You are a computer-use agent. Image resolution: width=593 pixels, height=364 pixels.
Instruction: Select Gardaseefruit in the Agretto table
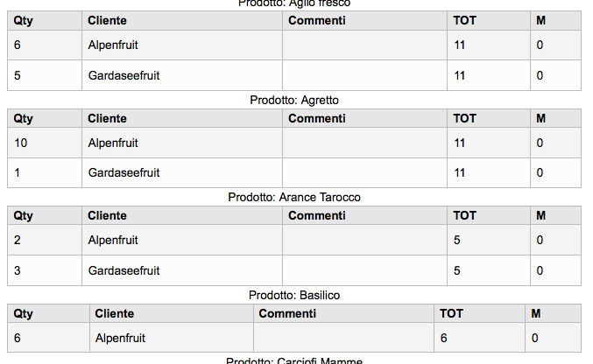pyautogui.click(x=124, y=172)
